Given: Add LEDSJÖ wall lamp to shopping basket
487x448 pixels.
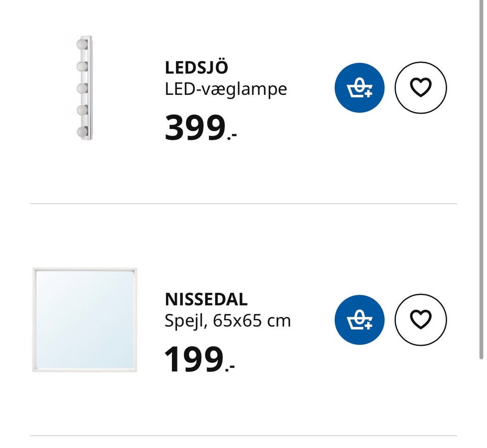Looking at the screenshot, I should point(359,88).
